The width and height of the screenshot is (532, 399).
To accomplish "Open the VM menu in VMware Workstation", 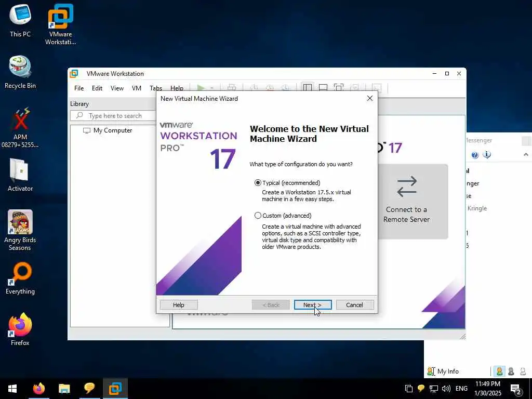I will click(137, 88).
